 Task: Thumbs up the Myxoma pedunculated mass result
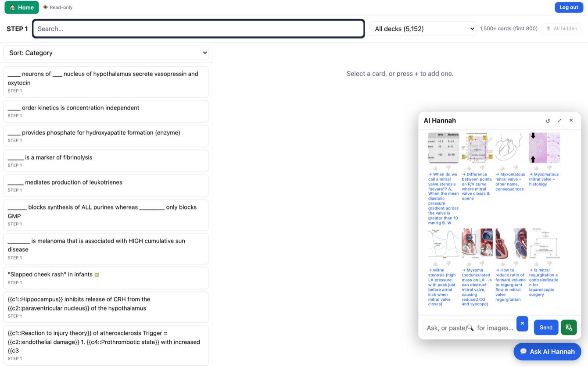click(469, 264)
